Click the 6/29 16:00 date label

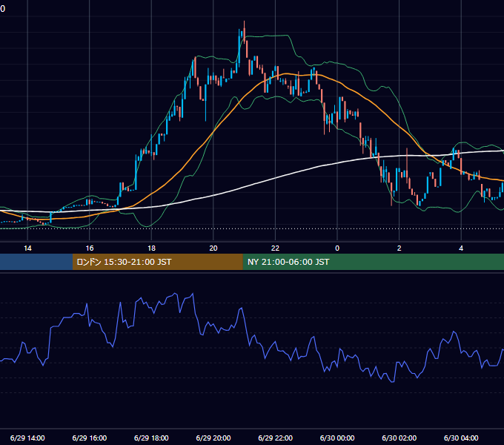tap(90, 438)
